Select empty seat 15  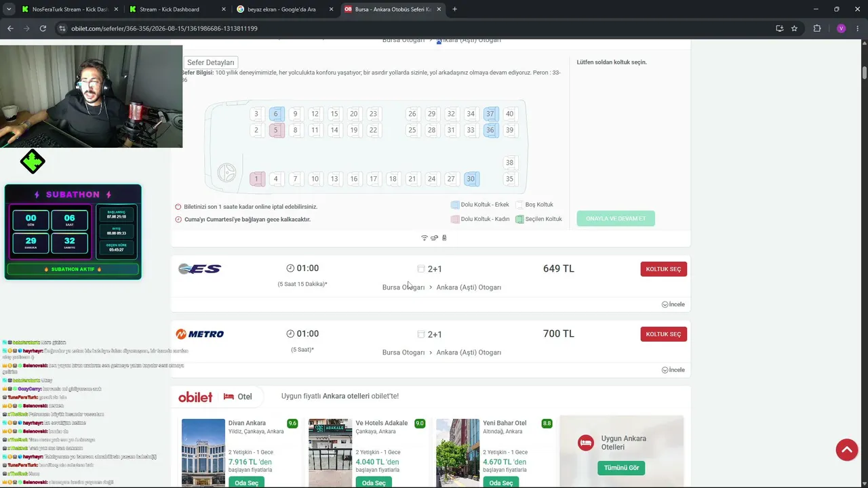tap(334, 114)
